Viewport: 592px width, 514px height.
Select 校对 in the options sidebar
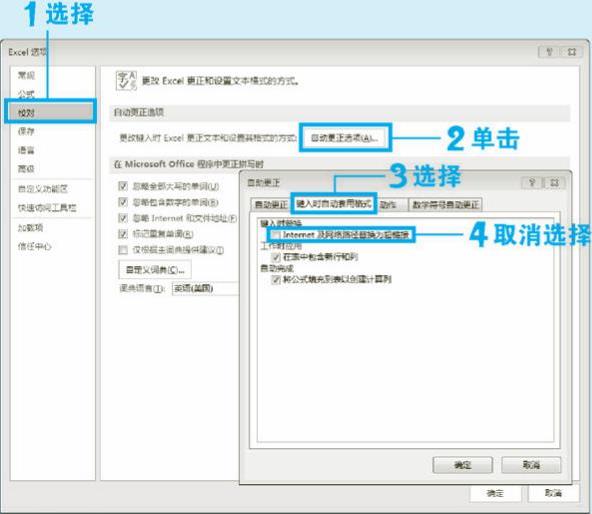(x=50, y=112)
